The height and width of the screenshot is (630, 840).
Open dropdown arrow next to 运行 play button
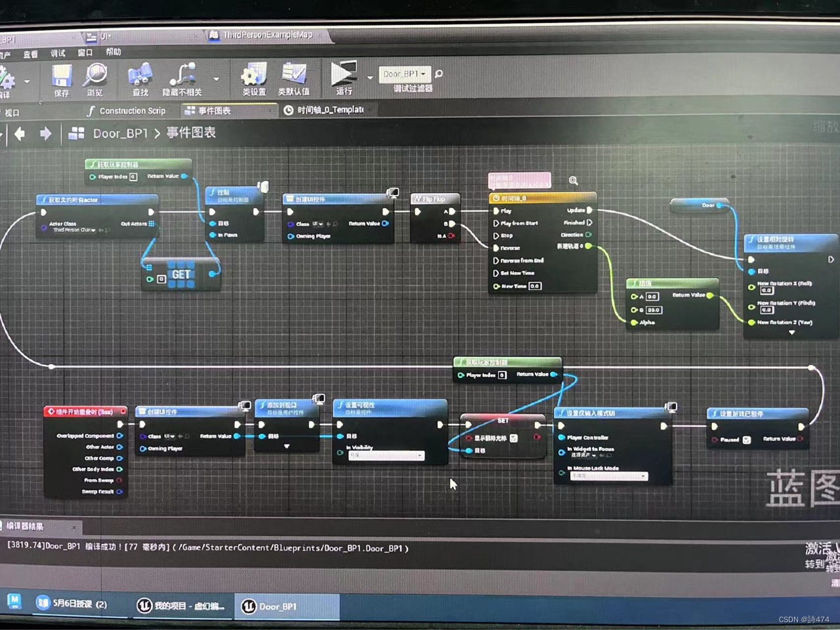tap(370, 77)
